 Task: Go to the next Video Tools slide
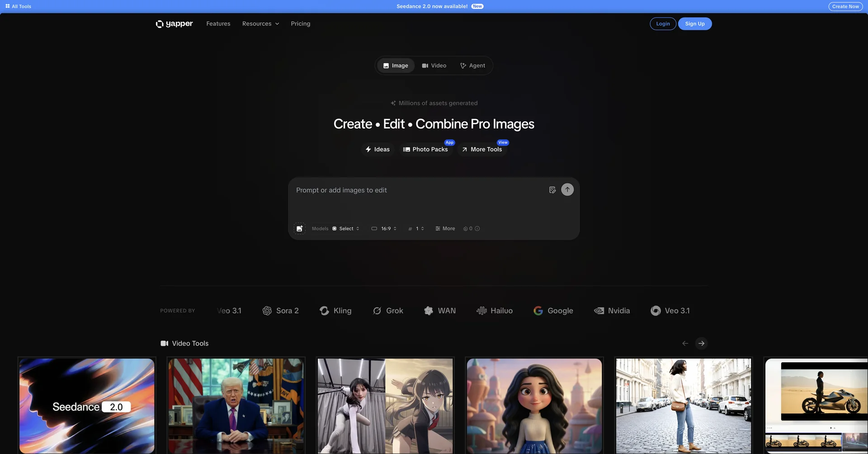click(x=701, y=344)
